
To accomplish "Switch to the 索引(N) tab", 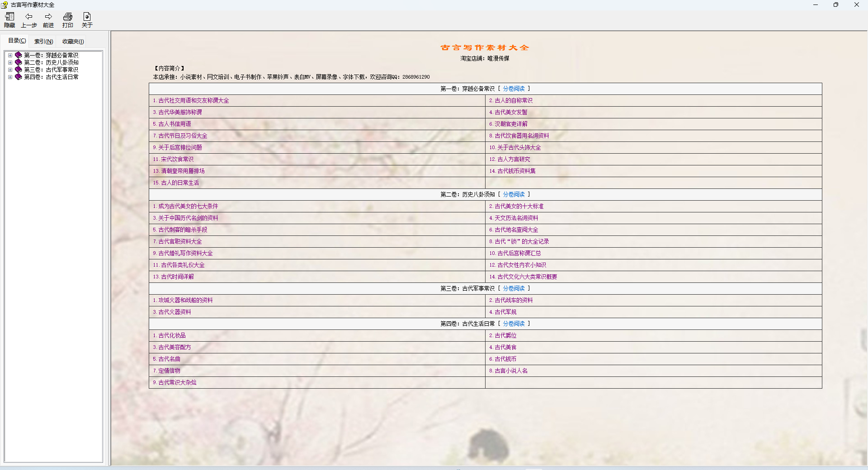I will click(44, 42).
